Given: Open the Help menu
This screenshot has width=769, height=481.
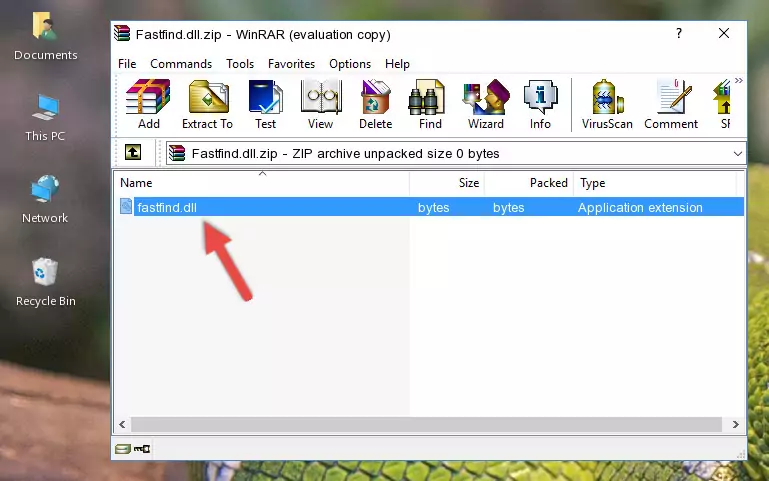Looking at the screenshot, I should pos(397,64).
